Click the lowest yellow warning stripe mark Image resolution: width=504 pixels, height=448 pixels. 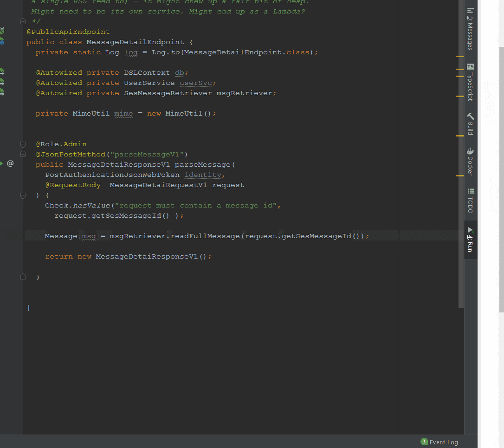[459, 175]
